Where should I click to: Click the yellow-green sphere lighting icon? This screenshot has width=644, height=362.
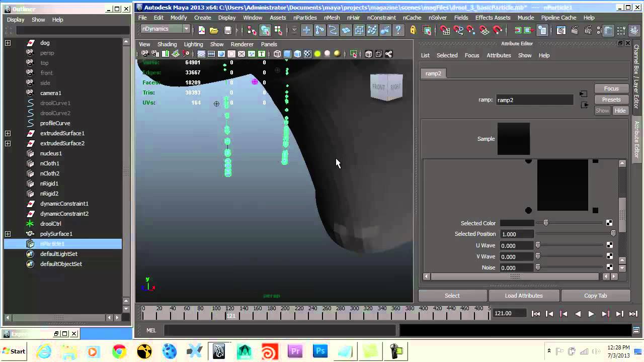317,54
